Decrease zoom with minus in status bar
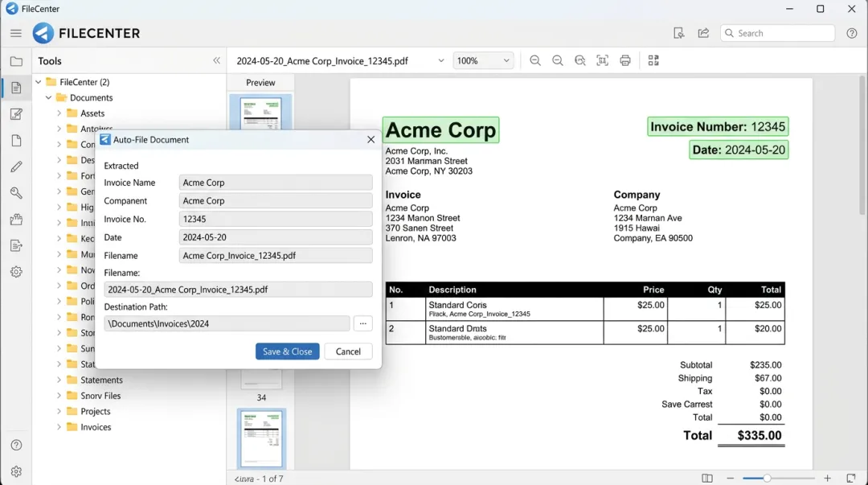 tap(730, 478)
